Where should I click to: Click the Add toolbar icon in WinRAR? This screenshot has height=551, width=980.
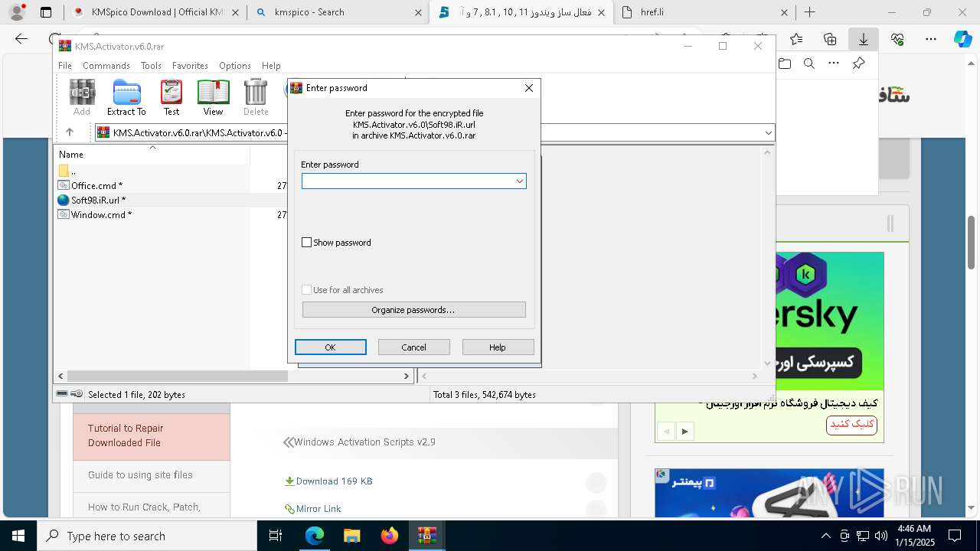coord(82,97)
